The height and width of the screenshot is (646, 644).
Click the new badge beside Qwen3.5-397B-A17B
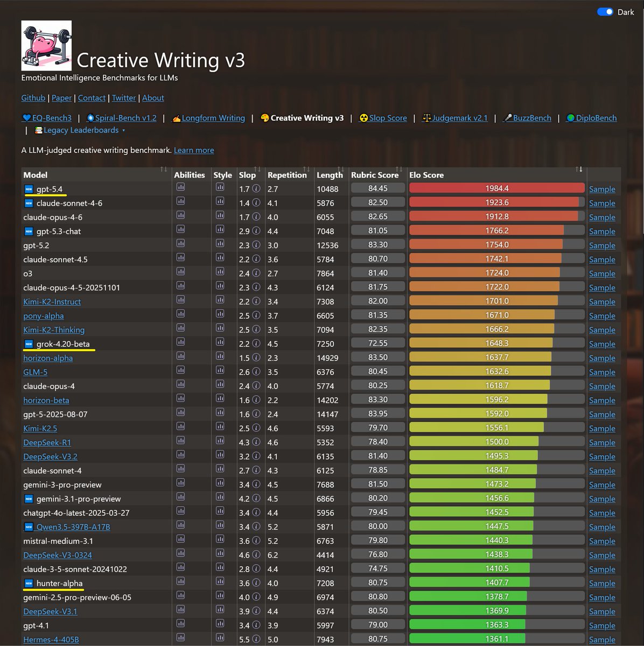pos(29,526)
